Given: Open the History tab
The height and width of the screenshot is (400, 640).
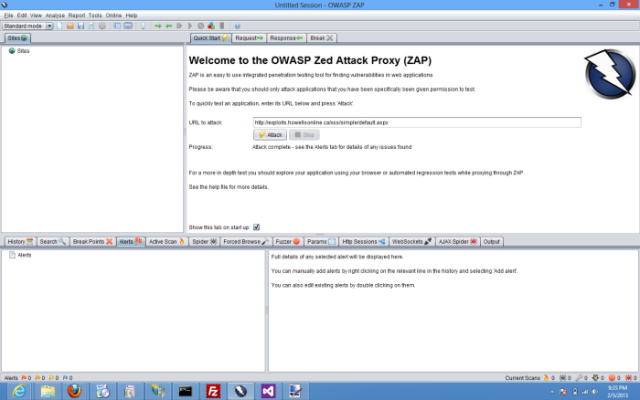Looking at the screenshot, I should point(20,242).
